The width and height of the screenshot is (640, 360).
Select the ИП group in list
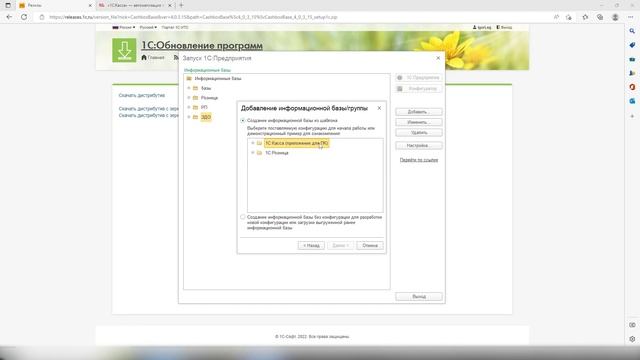(204, 107)
